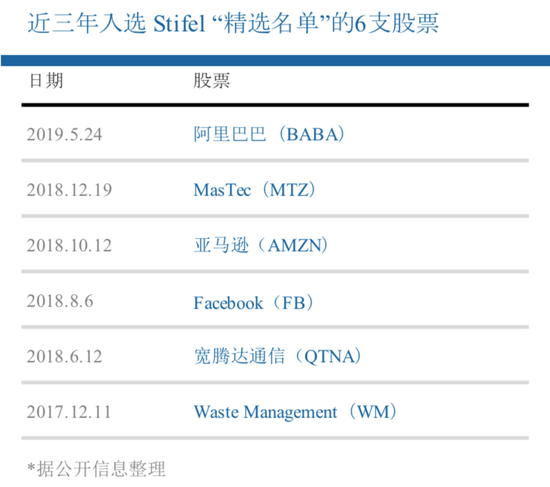550x487 pixels.
Task: Click the table title mentioning Stifel
Action: coord(233,24)
